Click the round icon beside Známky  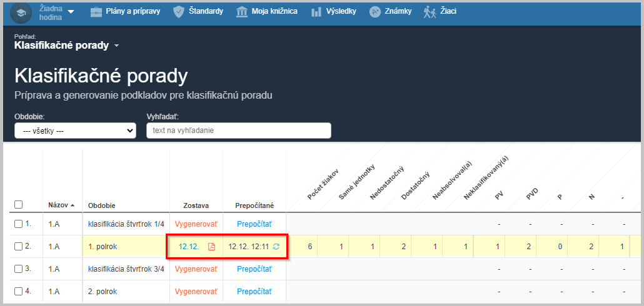(375, 12)
